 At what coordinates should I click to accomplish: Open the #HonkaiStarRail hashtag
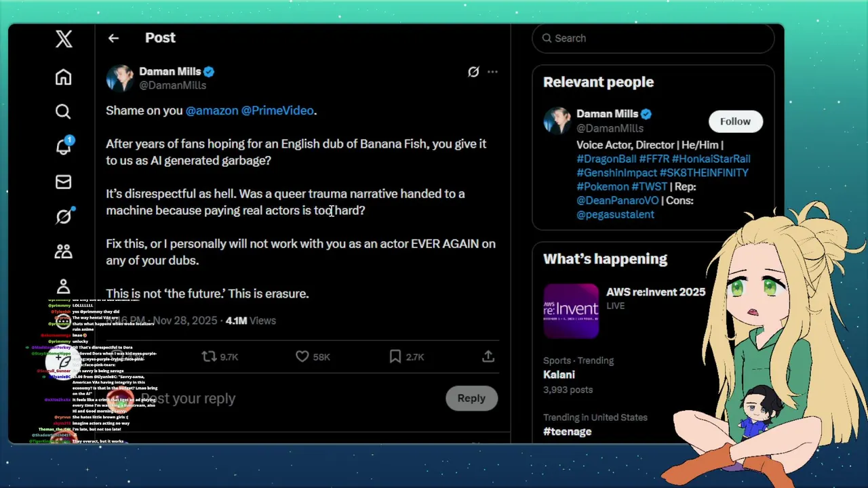coord(711,159)
